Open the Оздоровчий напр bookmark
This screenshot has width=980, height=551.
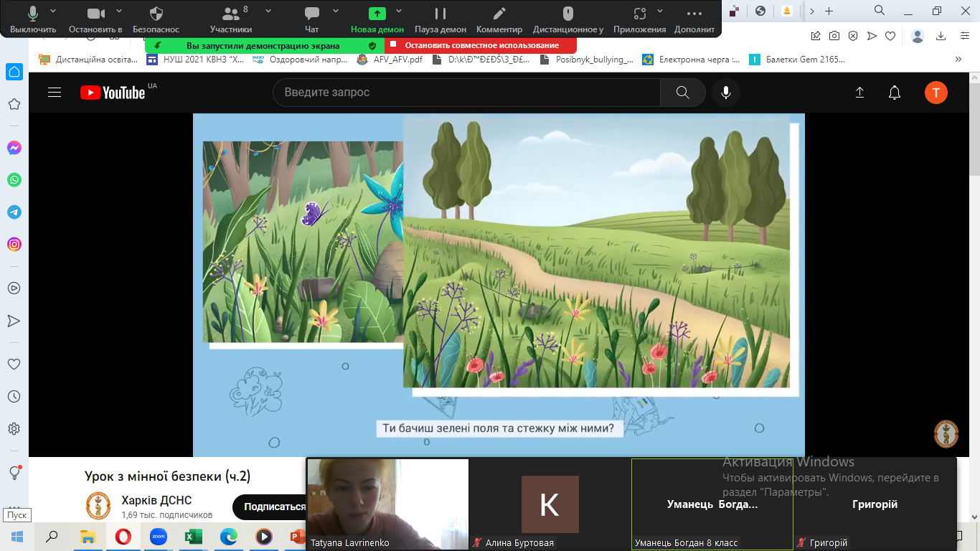tap(301, 60)
